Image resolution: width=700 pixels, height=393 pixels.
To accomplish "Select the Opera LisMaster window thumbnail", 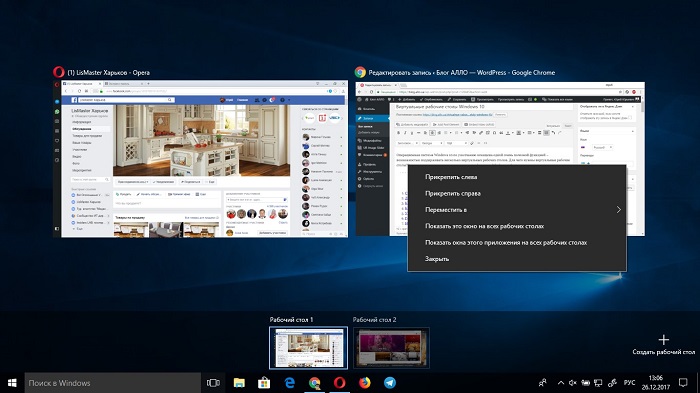I will coord(200,159).
